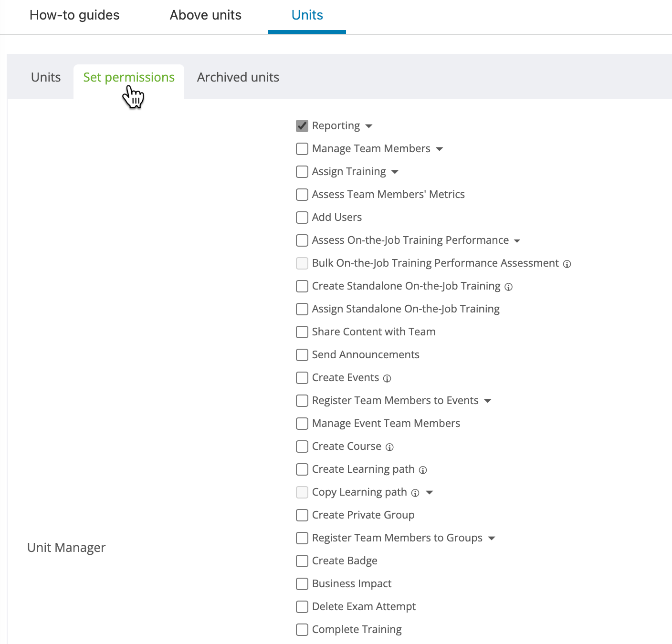The width and height of the screenshot is (672, 644).
Task: Open info icon next to Create Events
Action: coord(387,378)
